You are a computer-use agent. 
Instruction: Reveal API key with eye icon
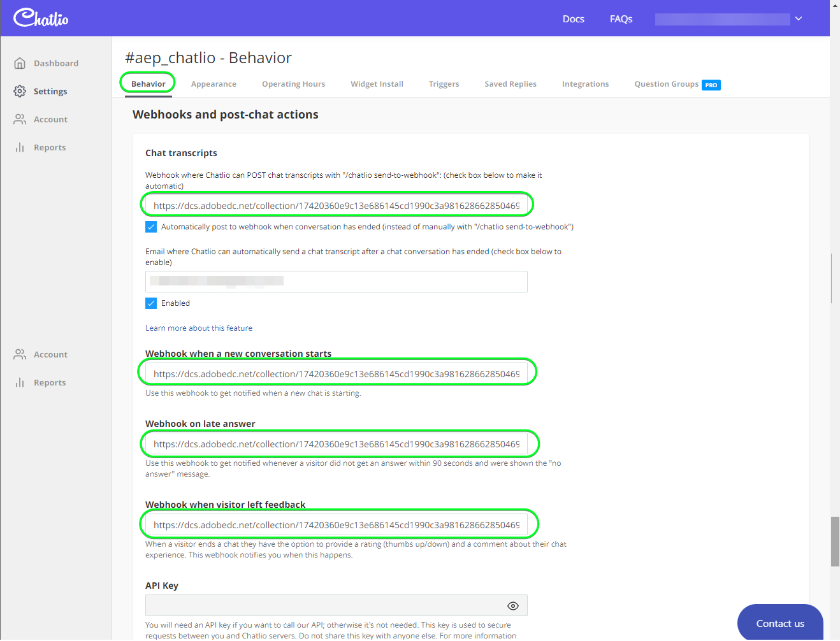click(513, 605)
